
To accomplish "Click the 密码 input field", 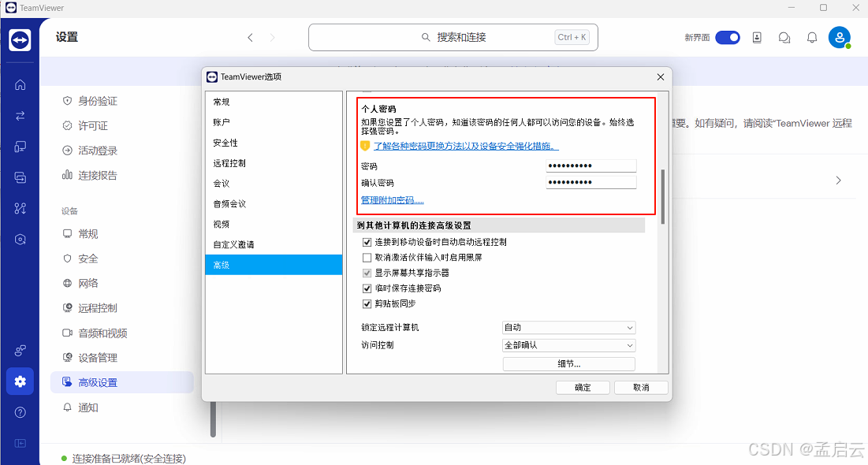I will (x=591, y=166).
